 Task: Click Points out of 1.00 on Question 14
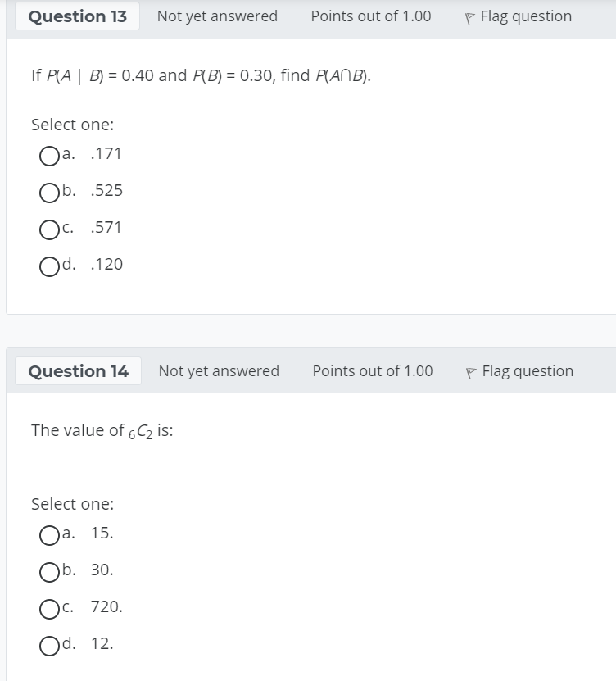coord(372,370)
